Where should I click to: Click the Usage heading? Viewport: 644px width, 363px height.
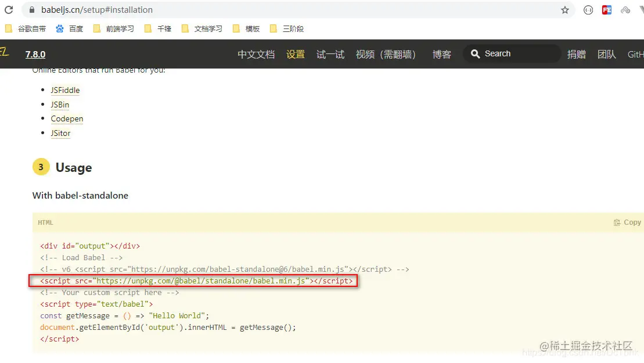(74, 167)
